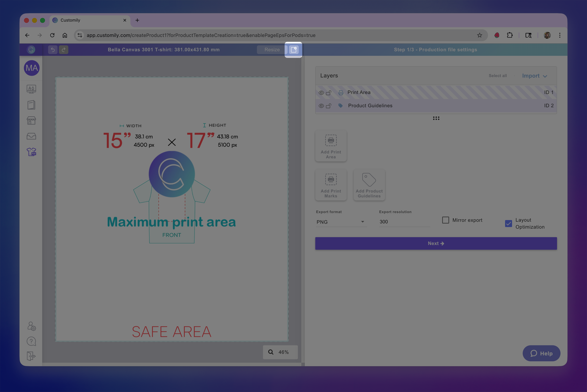Open the zoom 46% control
587x392 pixels.
280,352
